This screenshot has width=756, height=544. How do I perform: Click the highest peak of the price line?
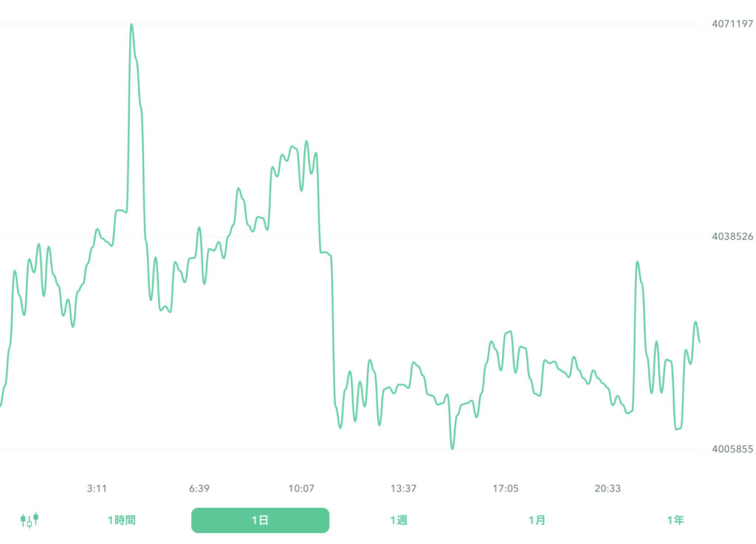[131, 24]
